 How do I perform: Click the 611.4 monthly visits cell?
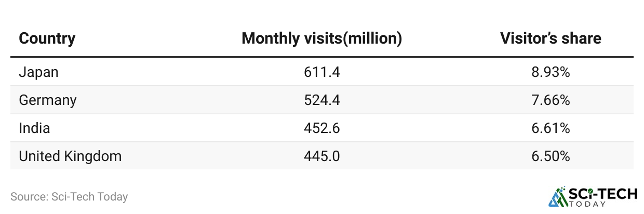click(322, 72)
